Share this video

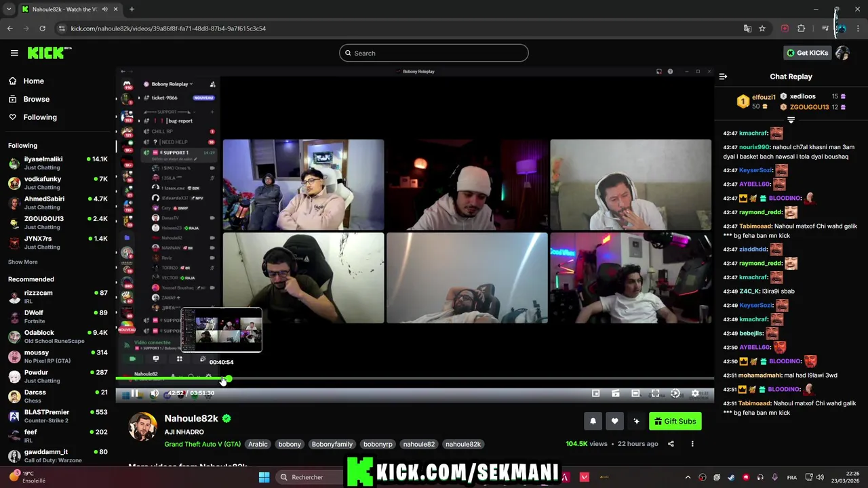(x=671, y=444)
